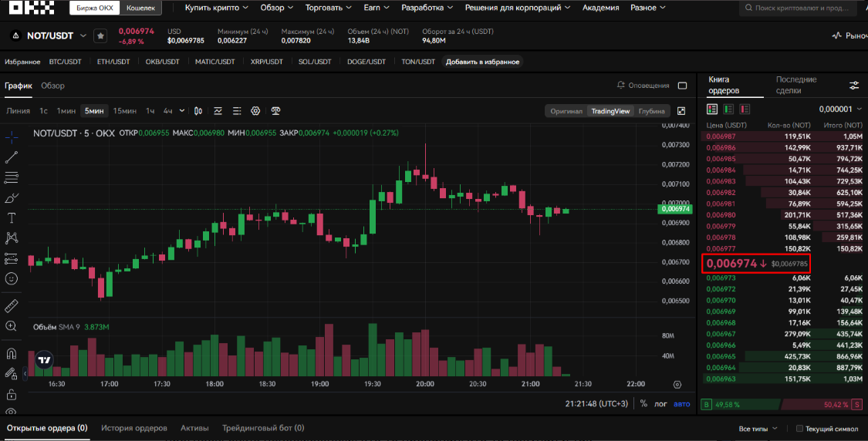Viewport: 868px width, 441px height.
Task: Select TON/USDT from favorites
Action: coord(418,62)
